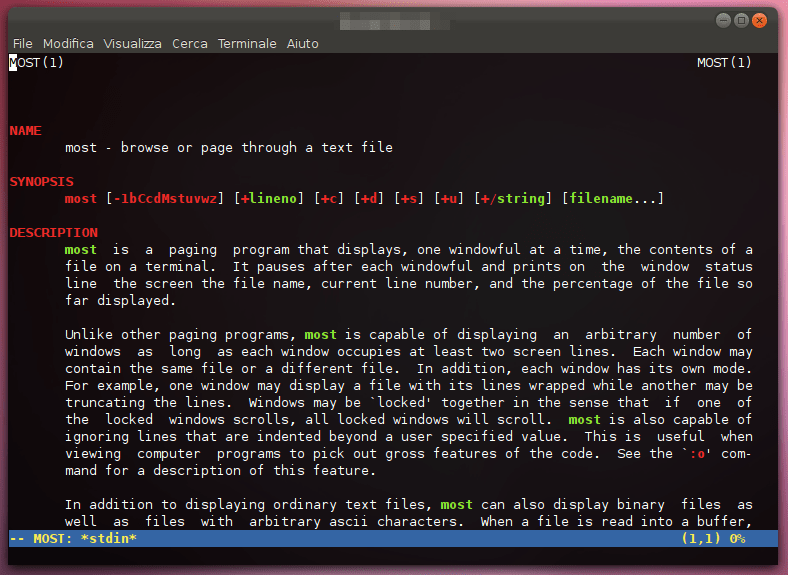Click the '+u' synopsis option
Screen dimensions: 788x575
[449, 199]
